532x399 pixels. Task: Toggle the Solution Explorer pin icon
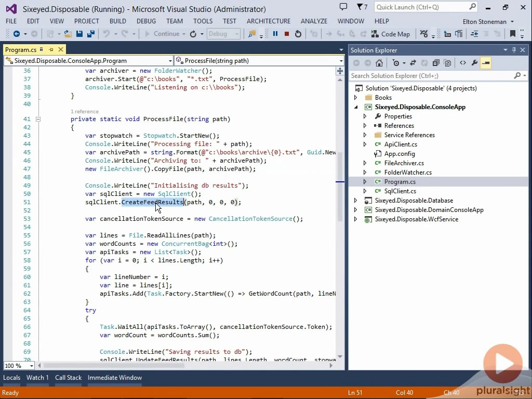(x=513, y=50)
